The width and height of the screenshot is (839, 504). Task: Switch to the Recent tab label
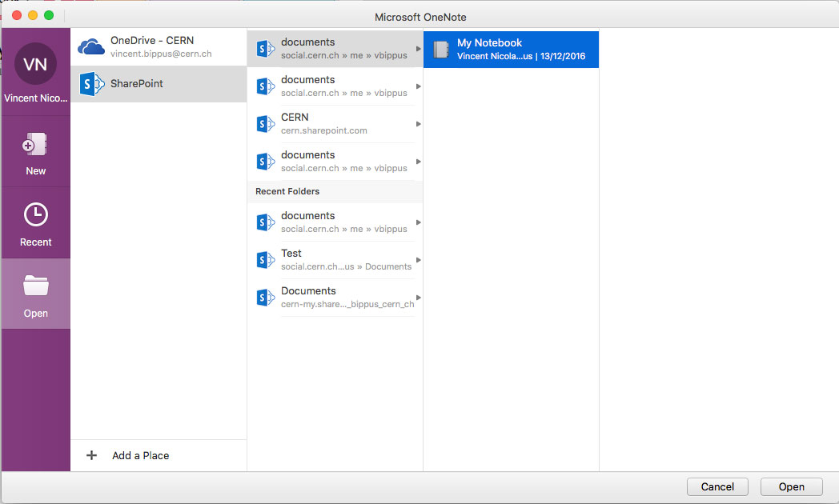coord(36,242)
